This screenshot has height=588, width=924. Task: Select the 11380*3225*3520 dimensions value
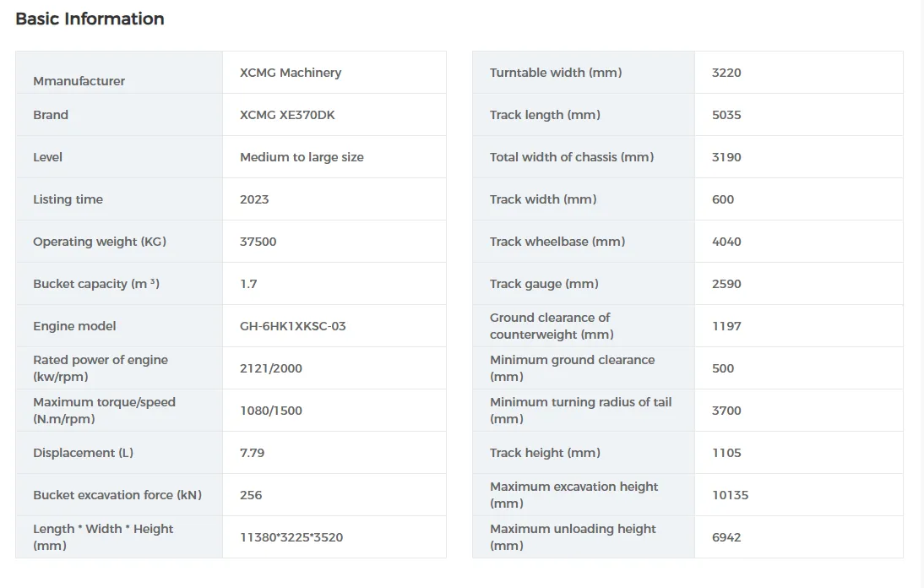pos(291,537)
